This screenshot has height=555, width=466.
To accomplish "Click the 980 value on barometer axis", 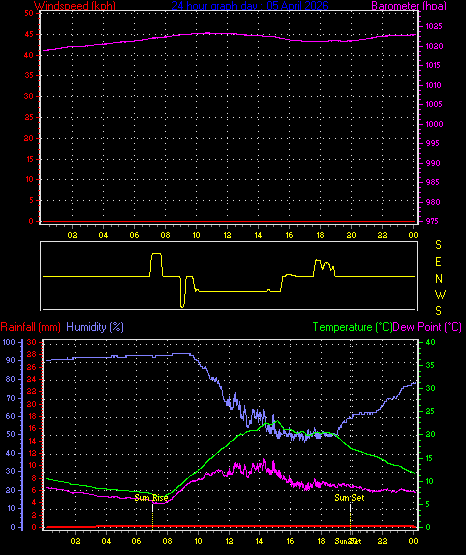I will 433,202.
